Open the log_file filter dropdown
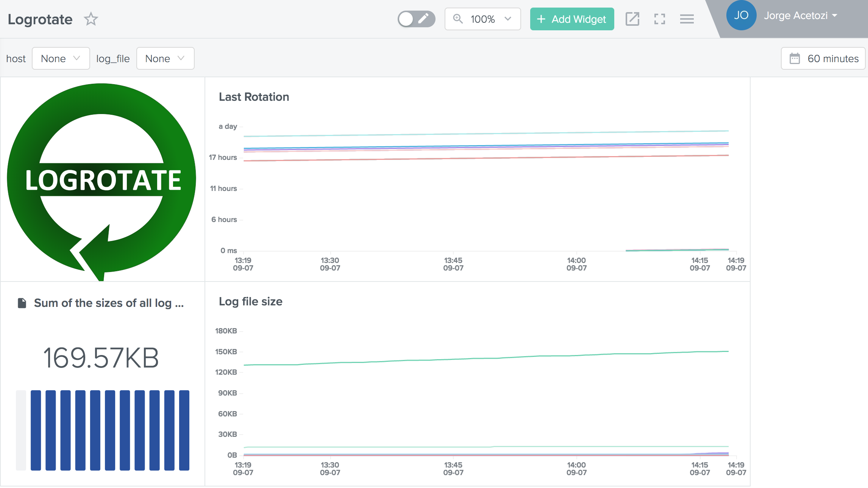 click(165, 58)
